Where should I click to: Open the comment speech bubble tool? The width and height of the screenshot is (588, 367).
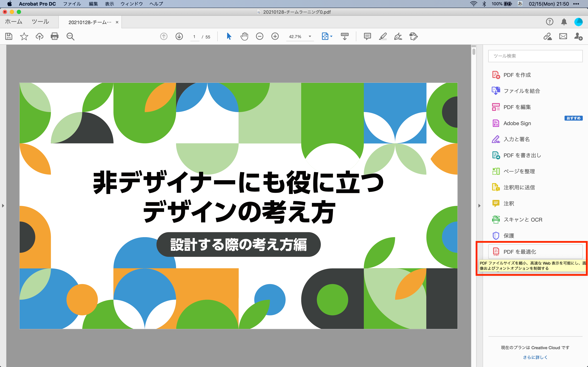tap(367, 36)
